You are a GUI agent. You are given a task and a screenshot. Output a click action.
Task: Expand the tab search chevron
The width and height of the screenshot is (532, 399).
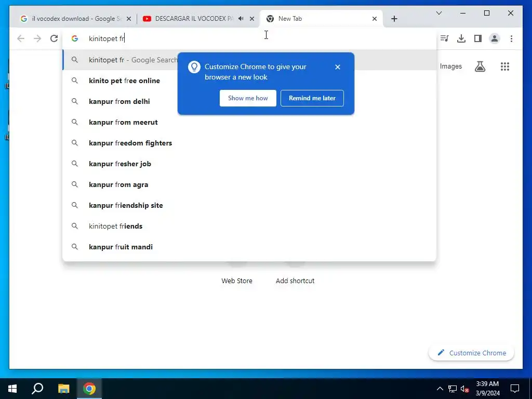(438, 13)
